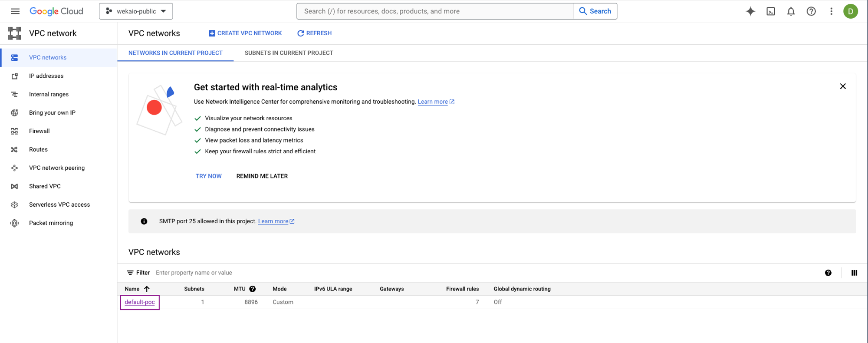The image size is (868, 343).
Task: Open the Gemini AI assistant sparkle icon
Action: [750, 11]
